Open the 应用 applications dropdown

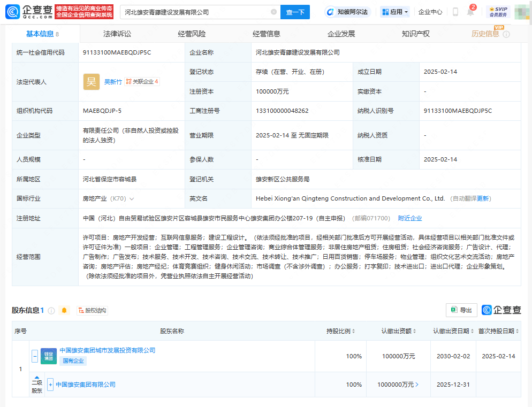point(395,12)
